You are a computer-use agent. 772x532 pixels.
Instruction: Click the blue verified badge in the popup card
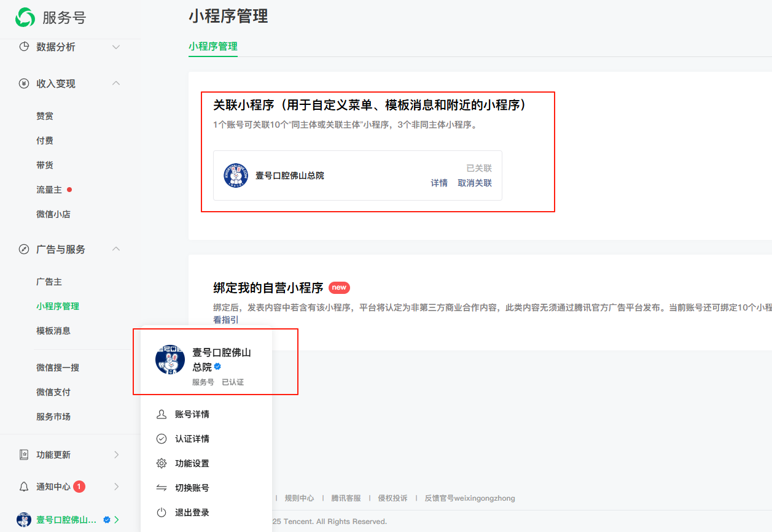[217, 367]
